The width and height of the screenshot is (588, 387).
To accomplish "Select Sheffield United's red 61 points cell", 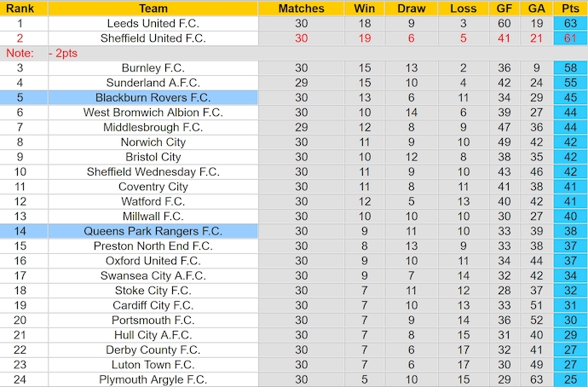I will pyautogui.click(x=570, y=38).
